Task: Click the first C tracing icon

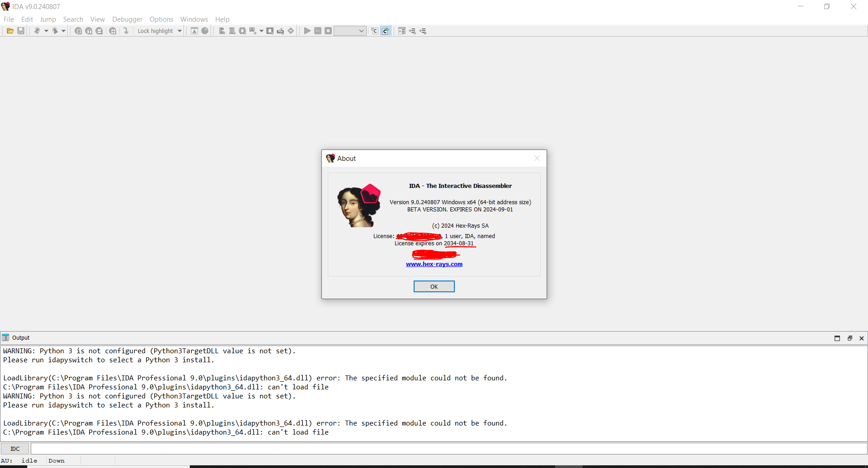Action: click(375, 31)
